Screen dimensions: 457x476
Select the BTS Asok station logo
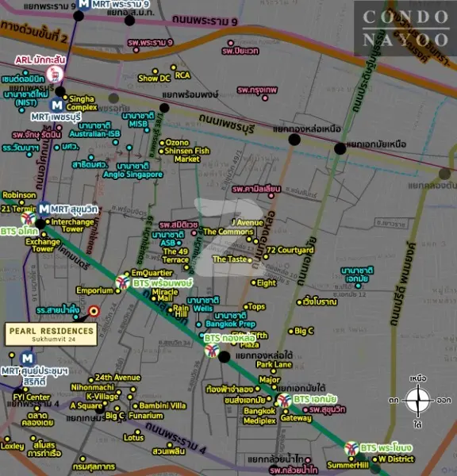point(29,218)
